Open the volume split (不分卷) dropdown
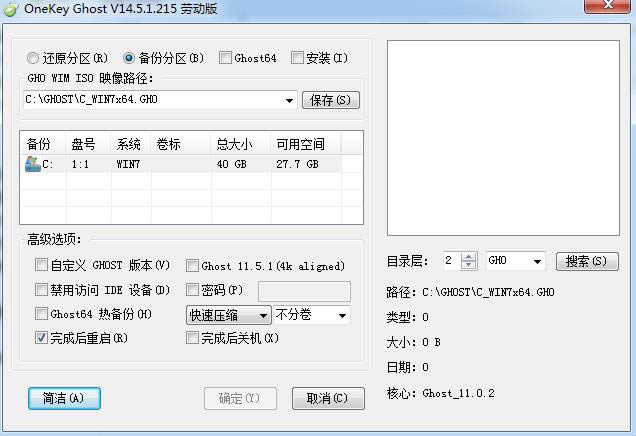The height and width of the screenshot is (436, 636). click(342, 316)
